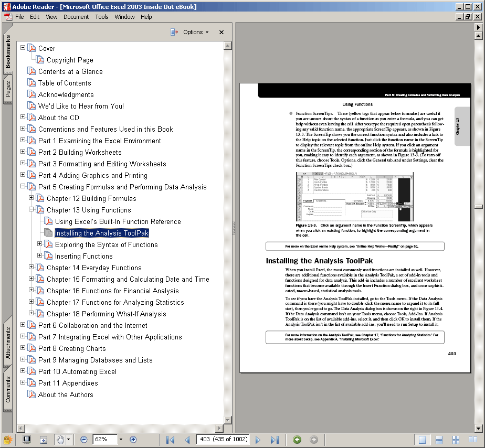Click the bookmarks panel scroll down arrow
This screenshot has width=485, height=448.
click(228, 420)
